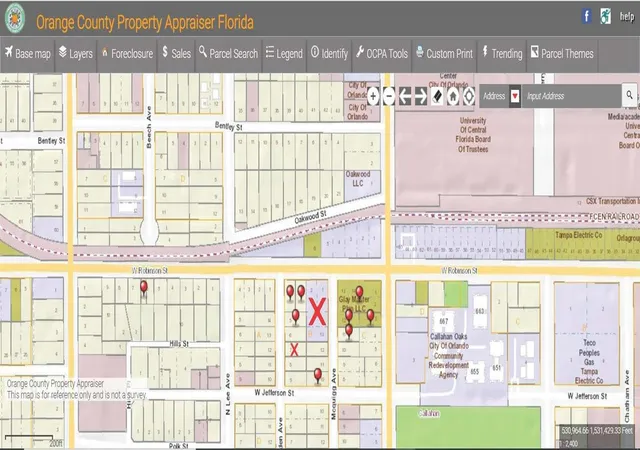Click the magnifier search button

(629, 96)
